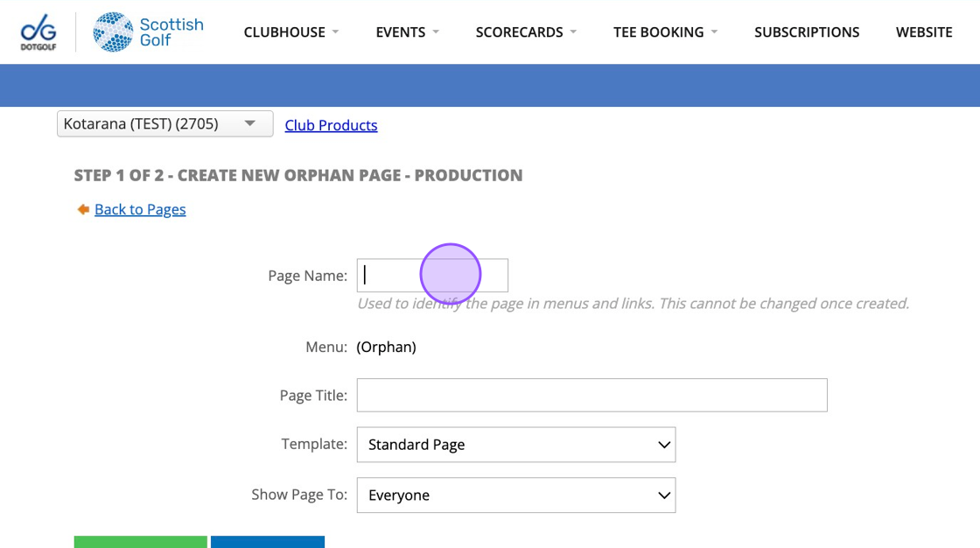980x548 pixels.
Task: Click the "Template:" field label text
Action: click(x=314, y=444)
